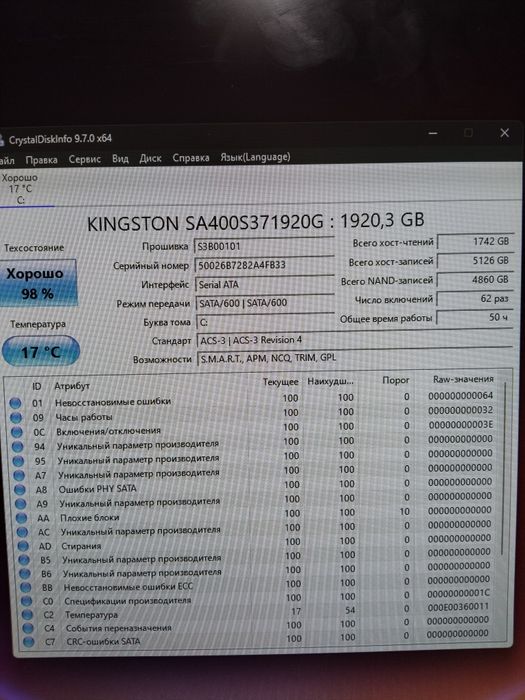Close the CrystalDiskInfo window
Image resolution: width=525 pixels, height=700 pixels.
point(504,133)
